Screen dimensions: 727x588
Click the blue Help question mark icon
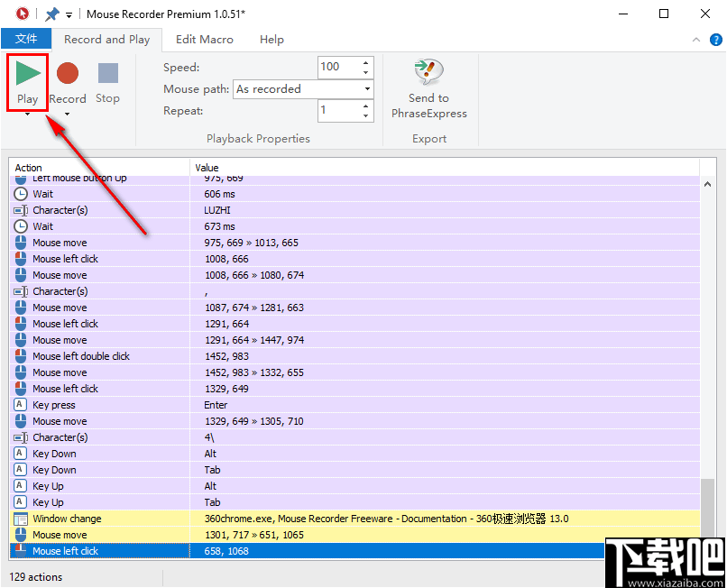pyautogui.click(x=715, y=40)
